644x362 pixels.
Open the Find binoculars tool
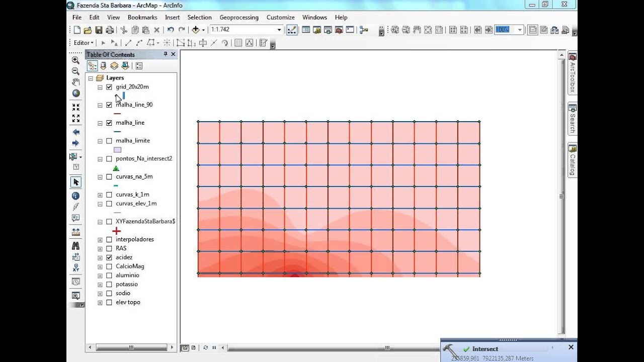point(75,246)
